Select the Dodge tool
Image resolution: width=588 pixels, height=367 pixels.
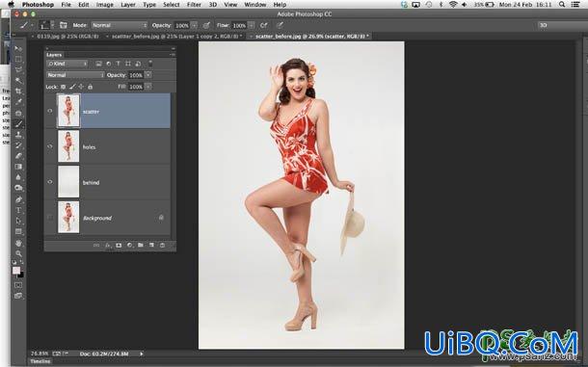coord(18,188)
